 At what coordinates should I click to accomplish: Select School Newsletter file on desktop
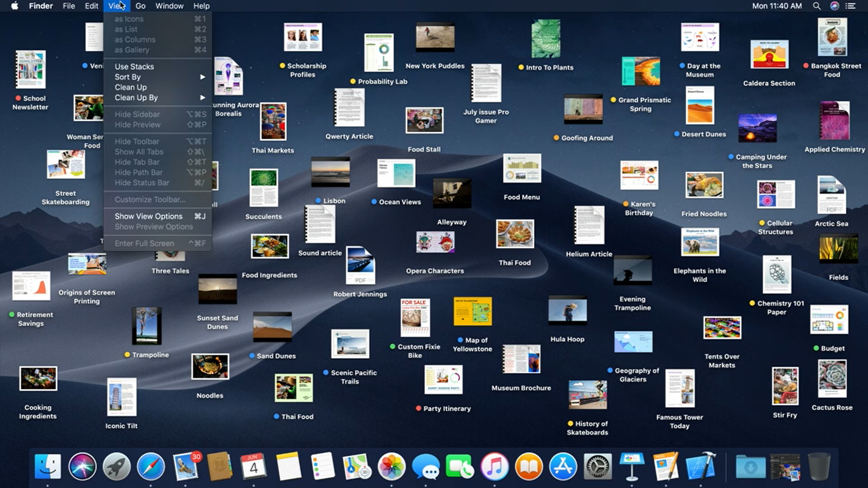tap(30, 69)
